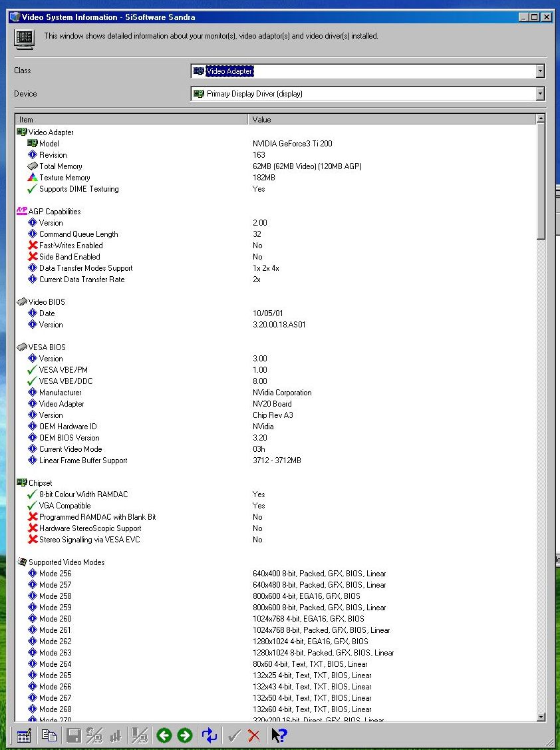Select the Mode 268 row
The image size is (560, 750).
276,709
